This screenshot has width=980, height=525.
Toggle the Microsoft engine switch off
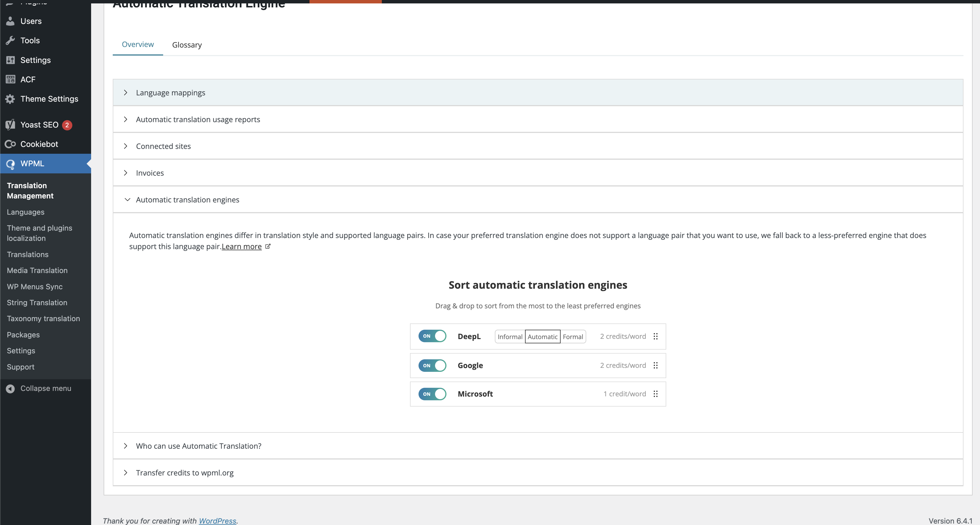tap(432, 394)
